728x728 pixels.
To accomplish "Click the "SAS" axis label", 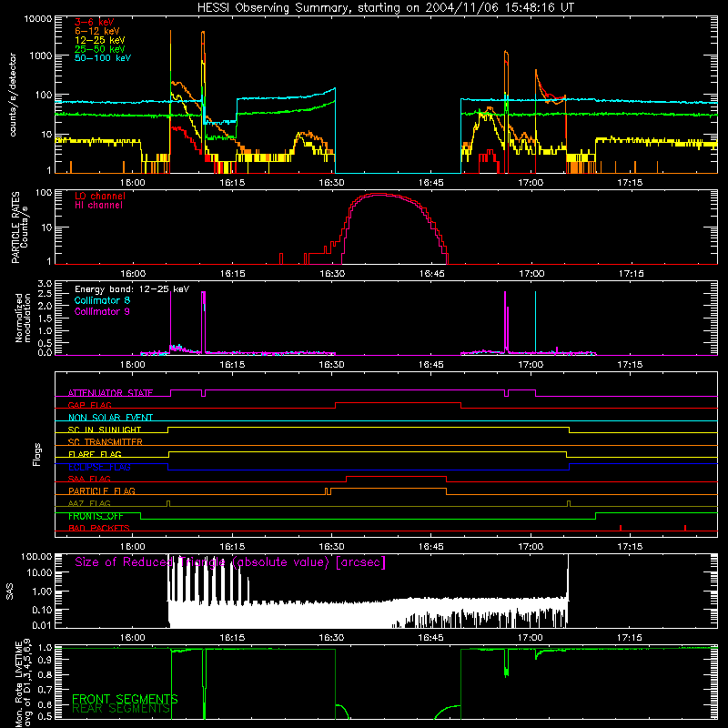I will click(x=10, y=591).
